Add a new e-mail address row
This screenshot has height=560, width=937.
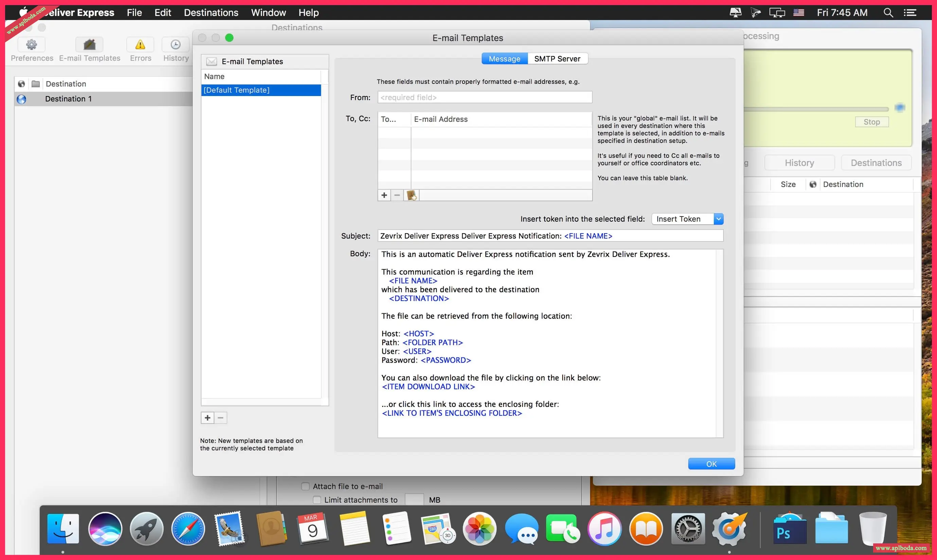[x=384, y=195]
